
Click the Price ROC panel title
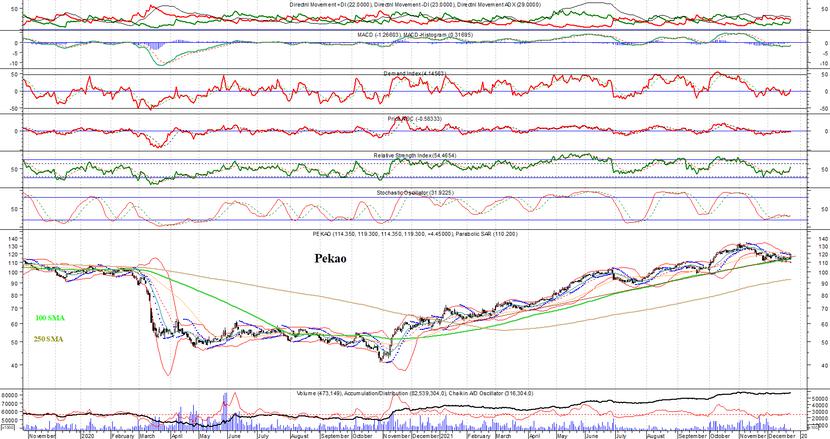pyautogui.click(x=414, y=118)
